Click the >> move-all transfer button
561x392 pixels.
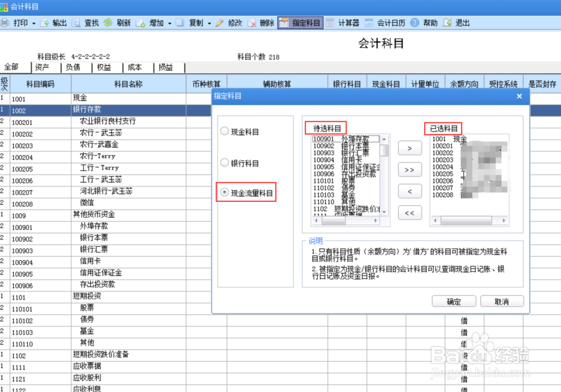click(x=410, y=169)
